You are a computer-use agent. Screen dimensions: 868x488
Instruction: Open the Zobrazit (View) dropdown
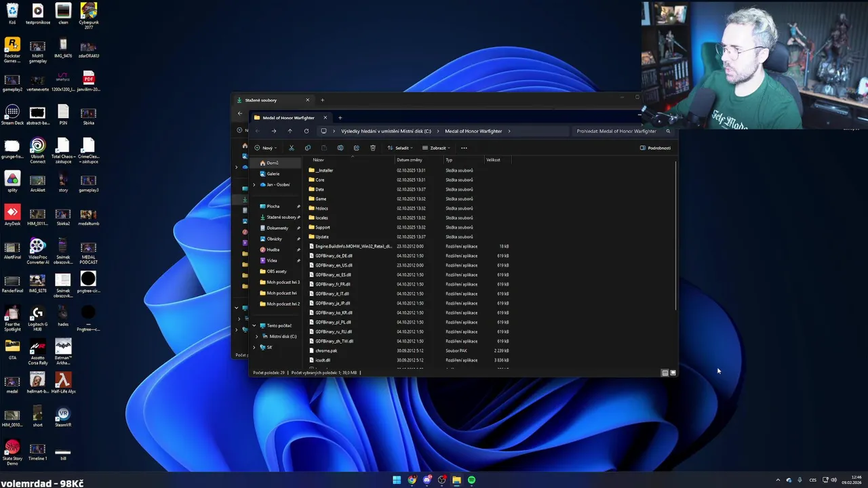pyautogui.click(x=436, y=148)
